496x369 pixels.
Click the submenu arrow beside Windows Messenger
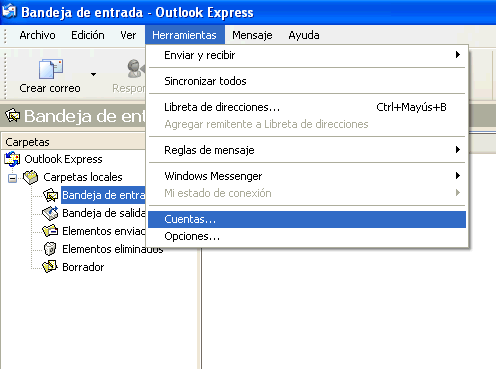[x=458, y=175]
